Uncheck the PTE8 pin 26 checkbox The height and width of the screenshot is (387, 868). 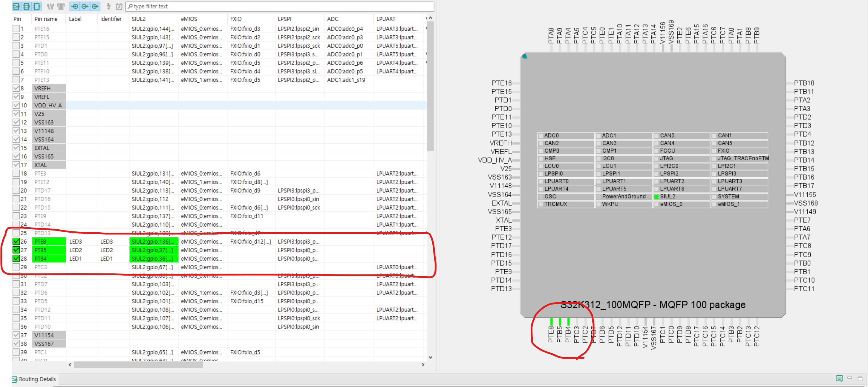(x=16, y=241)
